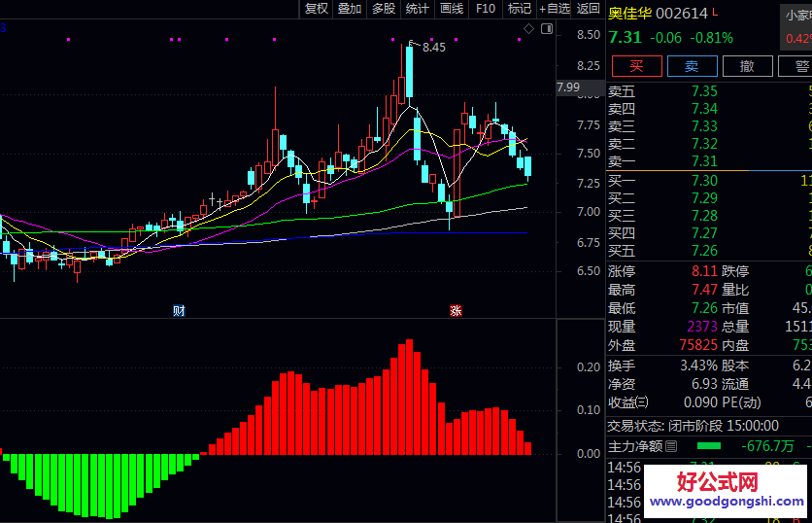Open the 统计 statistics tool
This screenshot has width=812, height=523.
pos(418,9)
